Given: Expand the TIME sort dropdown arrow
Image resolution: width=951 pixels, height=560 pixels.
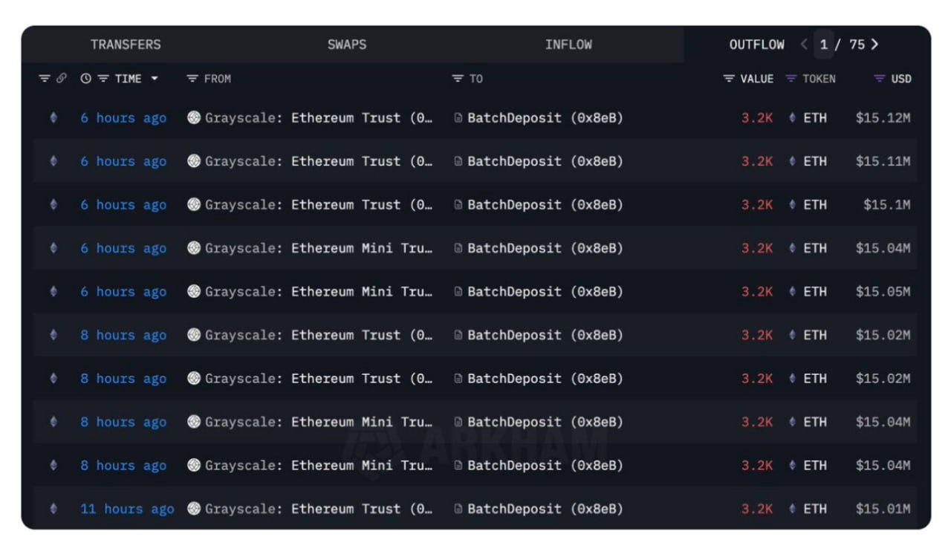Looking at the screenshot, I should click(155, 79).
